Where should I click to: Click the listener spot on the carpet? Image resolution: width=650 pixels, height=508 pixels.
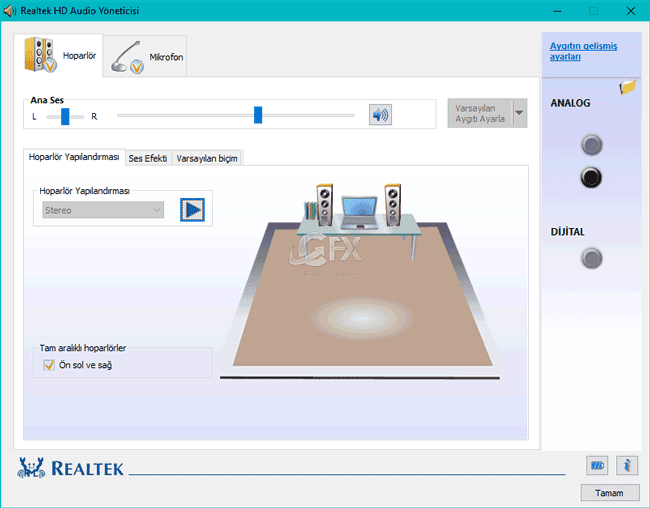tap(361, 318)
